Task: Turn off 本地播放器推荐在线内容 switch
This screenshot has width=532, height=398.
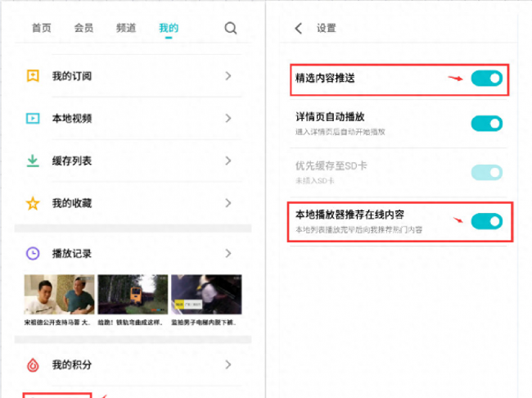Action: (486, 221)
